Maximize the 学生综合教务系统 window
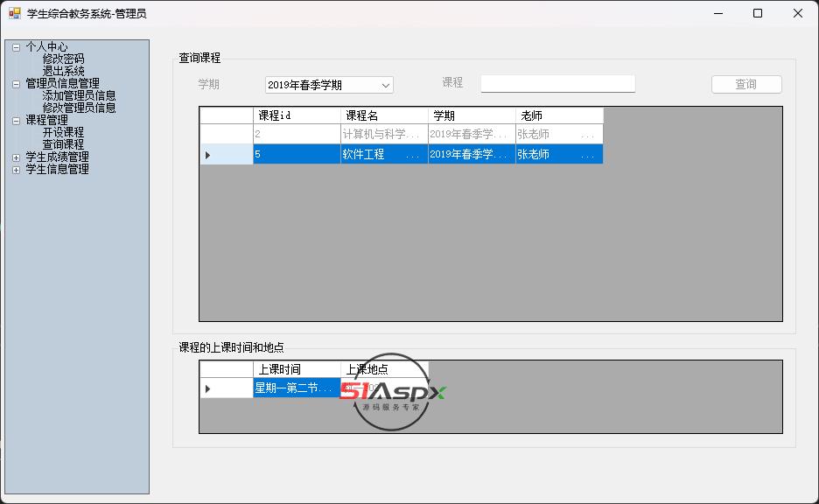Image resolution: width=819 pixels, height=504 pixels. [x=758, y=13]
